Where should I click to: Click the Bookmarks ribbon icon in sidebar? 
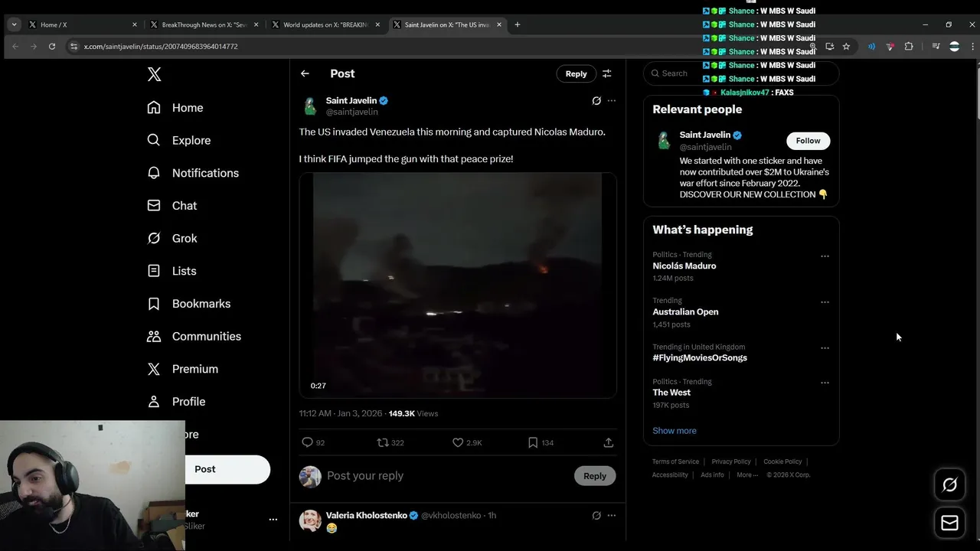coord(154,304)
